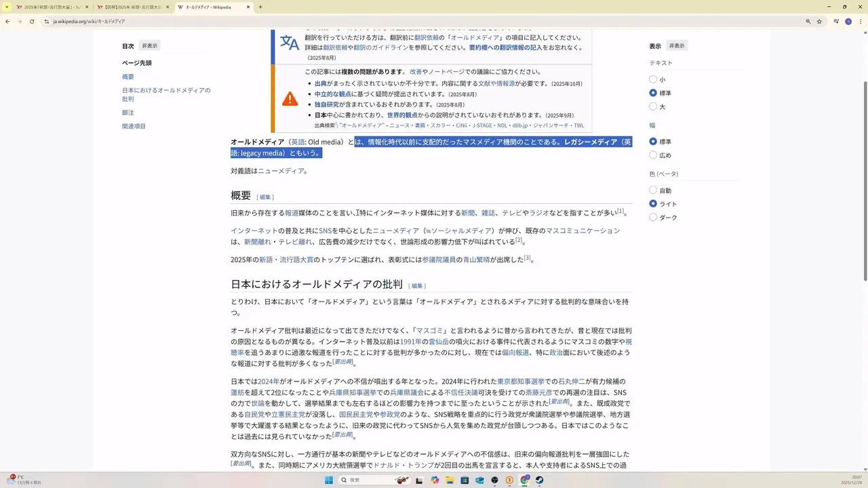Open the media control icon in toolbar
Screen dimensions: 868x488
[836, 21]
